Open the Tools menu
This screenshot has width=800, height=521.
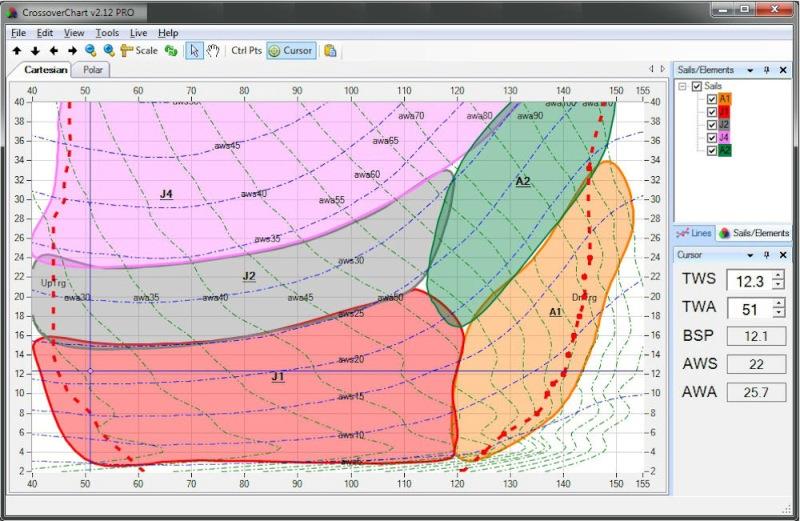click(x=107, y=33)
